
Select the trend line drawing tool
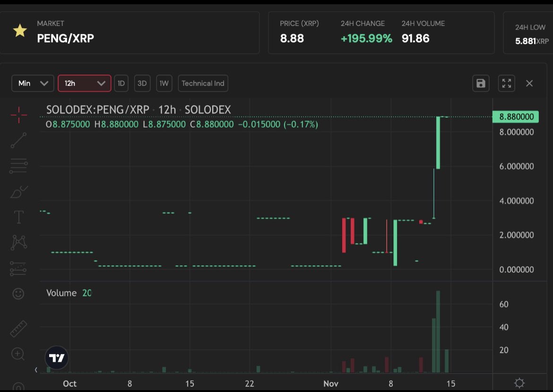point(18,141)
